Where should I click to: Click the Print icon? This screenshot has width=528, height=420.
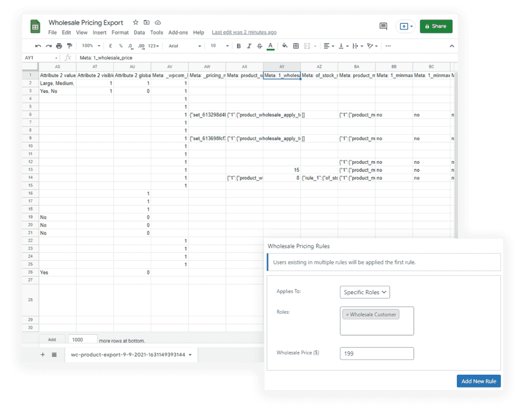click(x=59, y=46)
